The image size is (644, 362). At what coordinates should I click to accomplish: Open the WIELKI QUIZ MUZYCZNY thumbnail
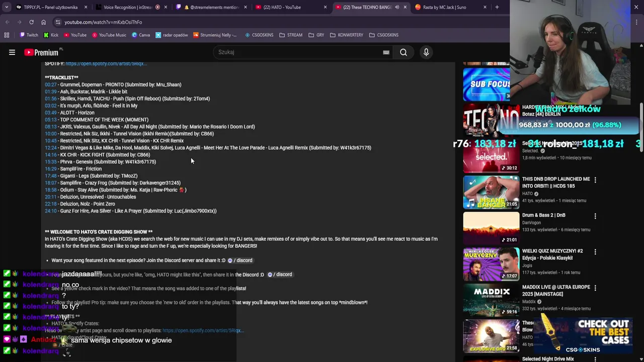pos(491,264)
